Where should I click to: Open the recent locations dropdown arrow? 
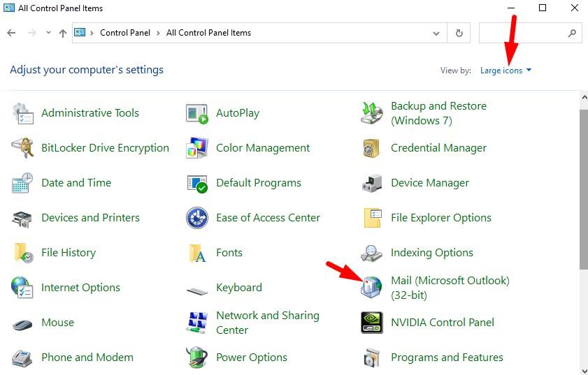click(x=48, y=33)
